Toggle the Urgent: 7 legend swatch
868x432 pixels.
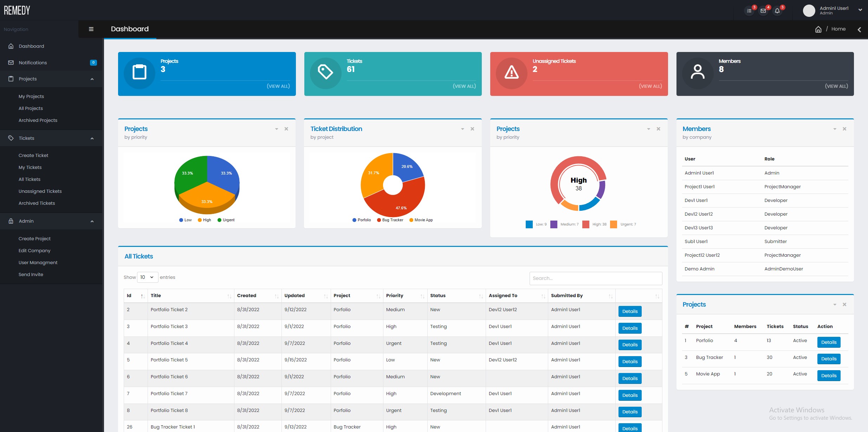point(614,224)
